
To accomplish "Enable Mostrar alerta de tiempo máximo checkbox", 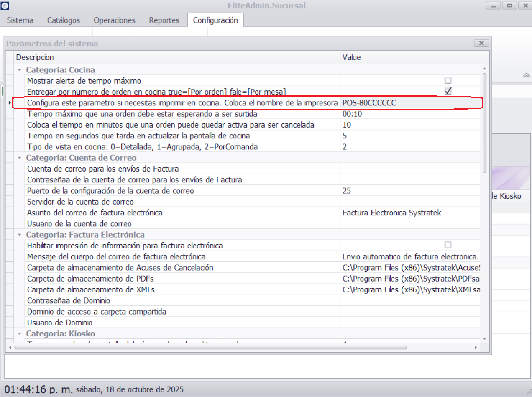I will [448, 80].
